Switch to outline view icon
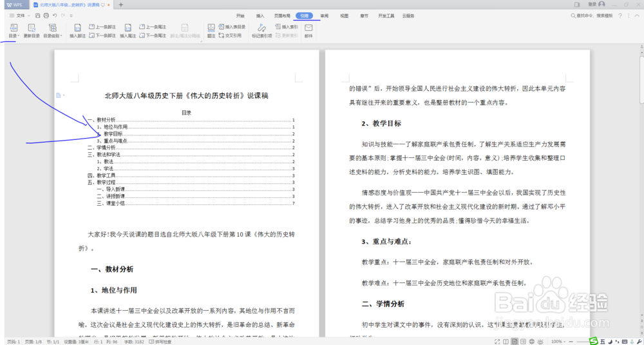This screenshot has height=345, width=644. click(x=524, y=342)
